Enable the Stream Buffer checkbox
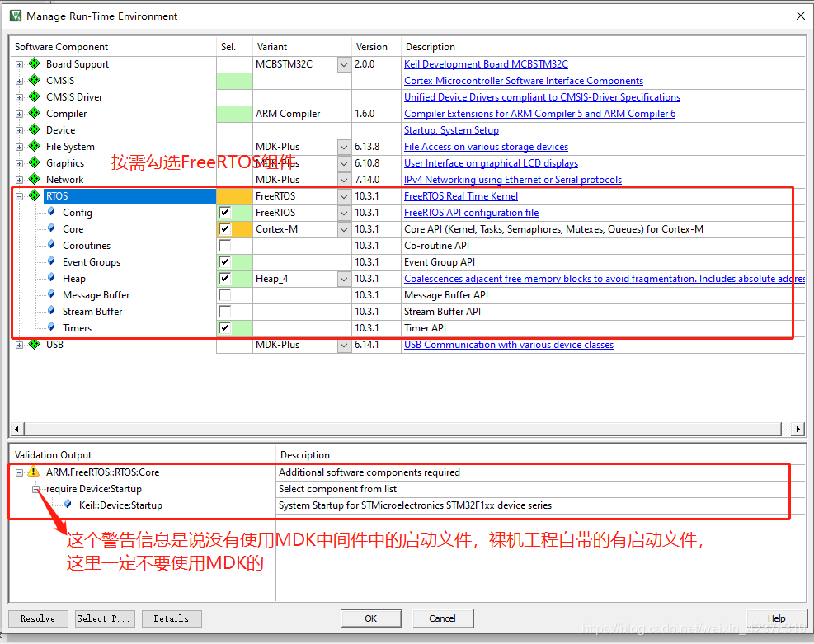The image size is (814, 644). click(x=225, y=312)
